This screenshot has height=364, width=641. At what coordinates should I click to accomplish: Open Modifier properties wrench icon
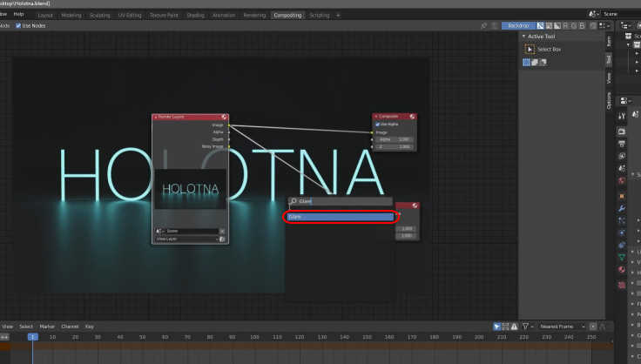622,208
